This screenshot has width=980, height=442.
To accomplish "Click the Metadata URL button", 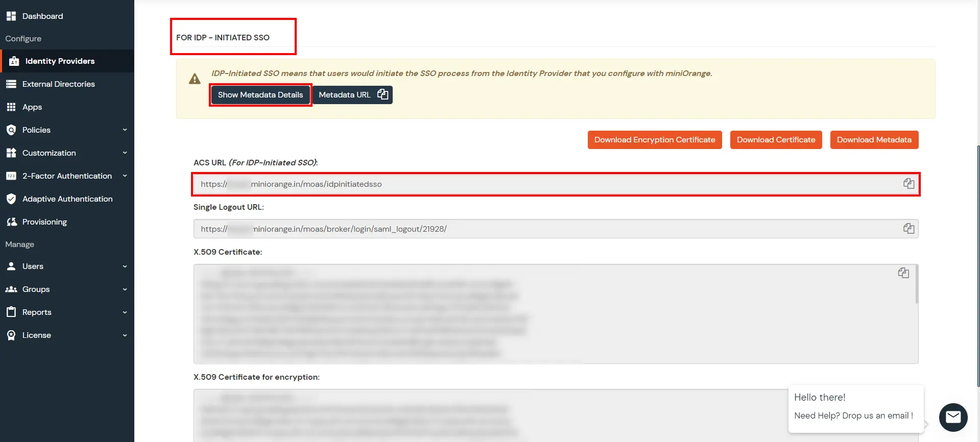I will (352, 95).
